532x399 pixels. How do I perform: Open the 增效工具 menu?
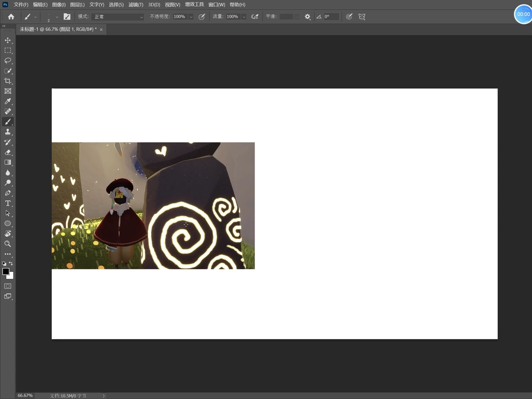click(x=194, y=4)
